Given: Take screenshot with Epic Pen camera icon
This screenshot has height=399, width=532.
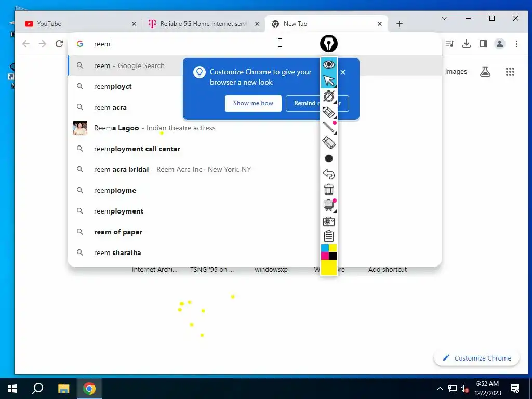Looking at the screenshot, I should [x=328, y=221].
